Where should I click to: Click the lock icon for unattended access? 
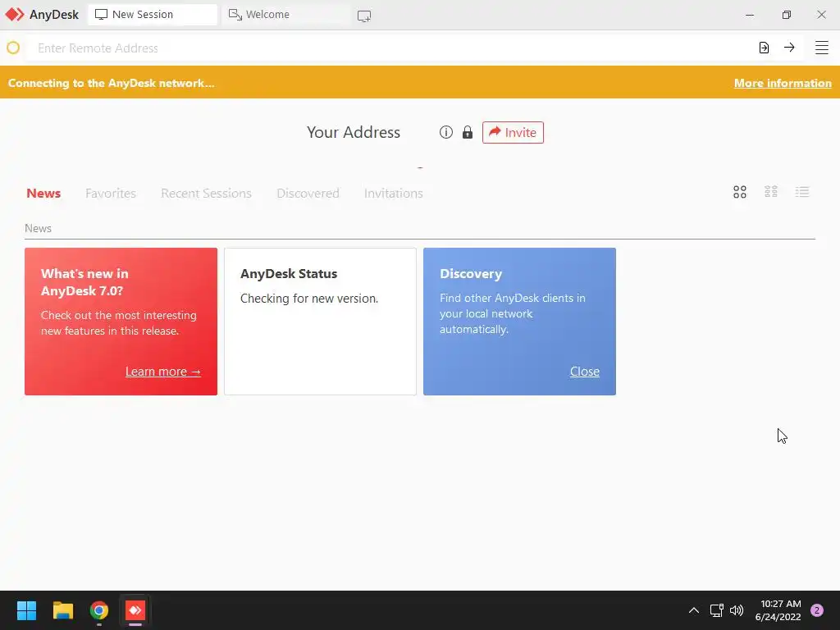click(x=467, y=132)
